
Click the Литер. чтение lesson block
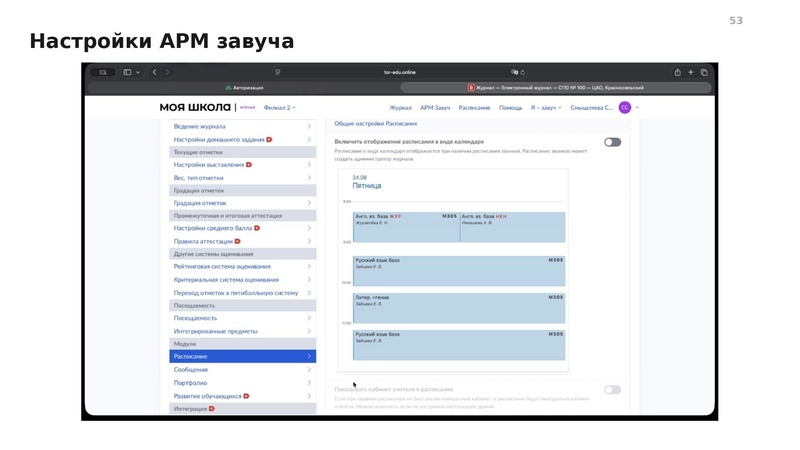(x=459, y=308)
